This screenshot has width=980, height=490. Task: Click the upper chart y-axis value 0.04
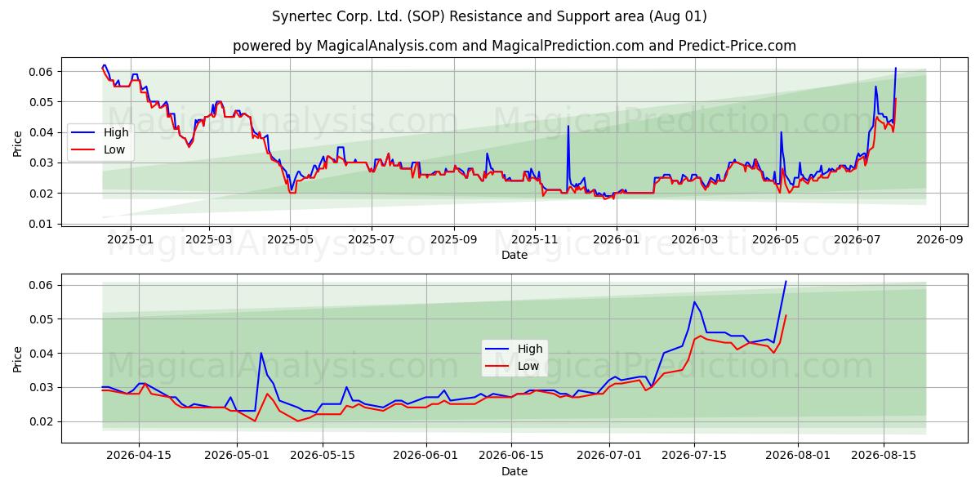click(x=42, y=132)
